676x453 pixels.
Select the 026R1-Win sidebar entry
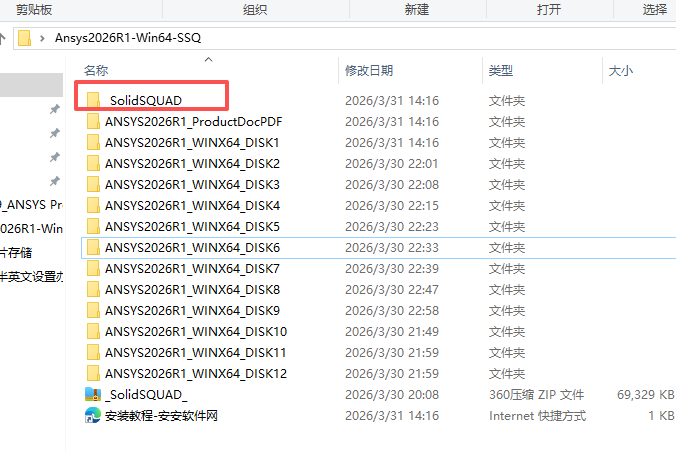pos(31,228)
